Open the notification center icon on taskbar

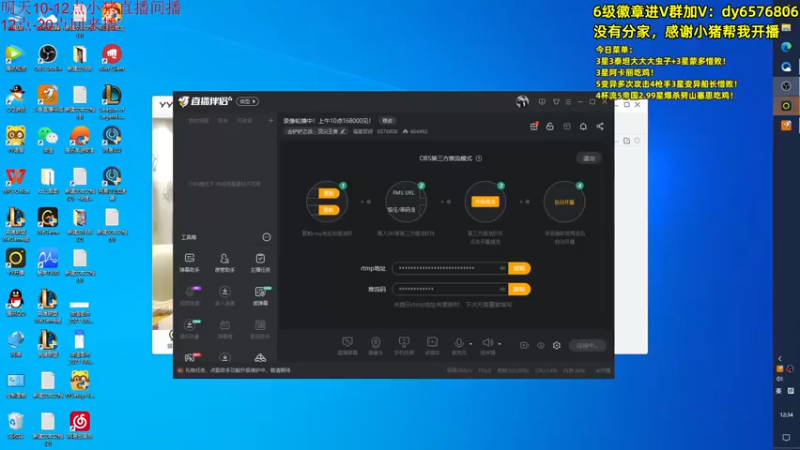786,438
